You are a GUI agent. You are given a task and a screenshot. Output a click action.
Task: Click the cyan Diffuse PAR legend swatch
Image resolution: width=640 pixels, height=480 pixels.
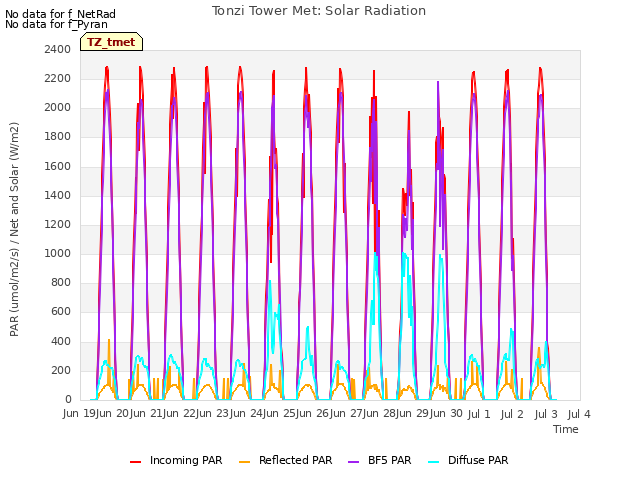[x=433, y=462]
